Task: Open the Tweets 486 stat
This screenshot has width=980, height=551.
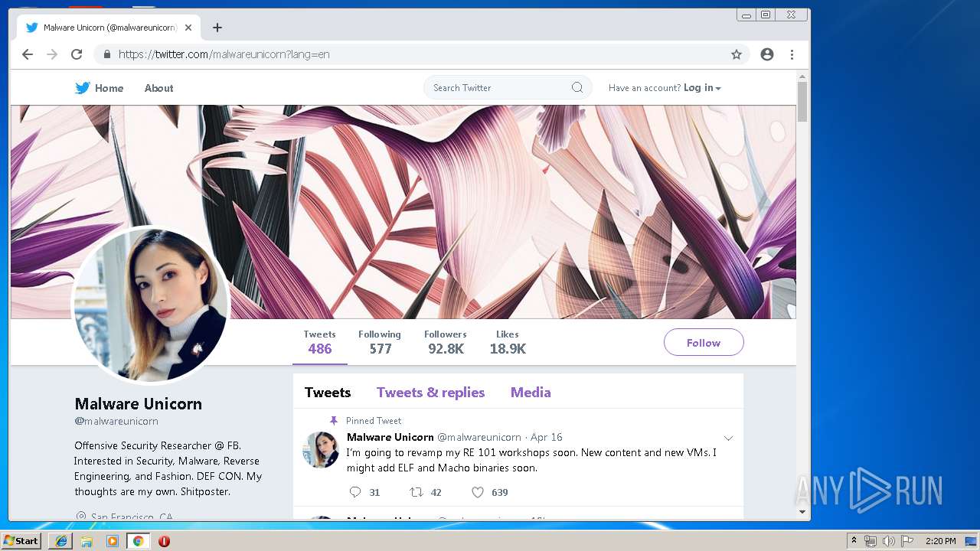Action: coord(320,343)
